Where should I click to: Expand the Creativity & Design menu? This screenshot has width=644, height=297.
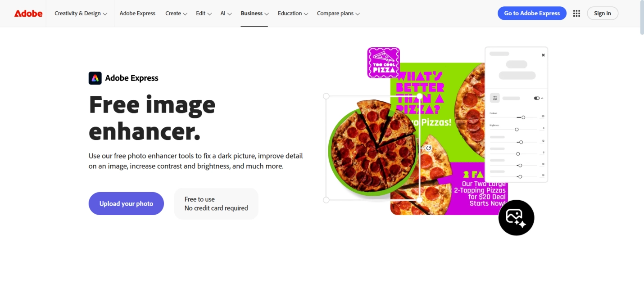tap(81, 13)
